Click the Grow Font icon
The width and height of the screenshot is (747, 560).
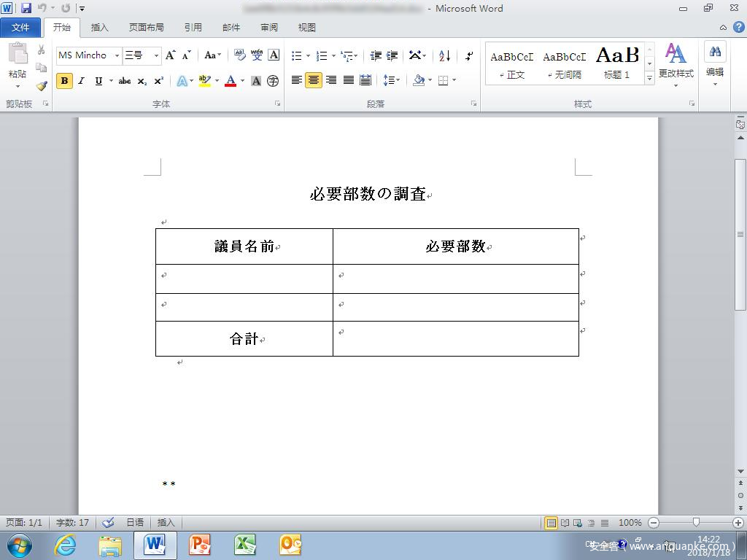pyautogui.click(x=170, y=55)
